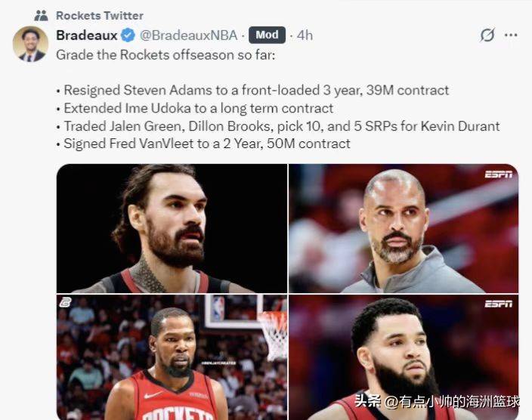Open the Grok slash-circle icon
The height and width of the screenshot is (420, 532).
[487, 35]
